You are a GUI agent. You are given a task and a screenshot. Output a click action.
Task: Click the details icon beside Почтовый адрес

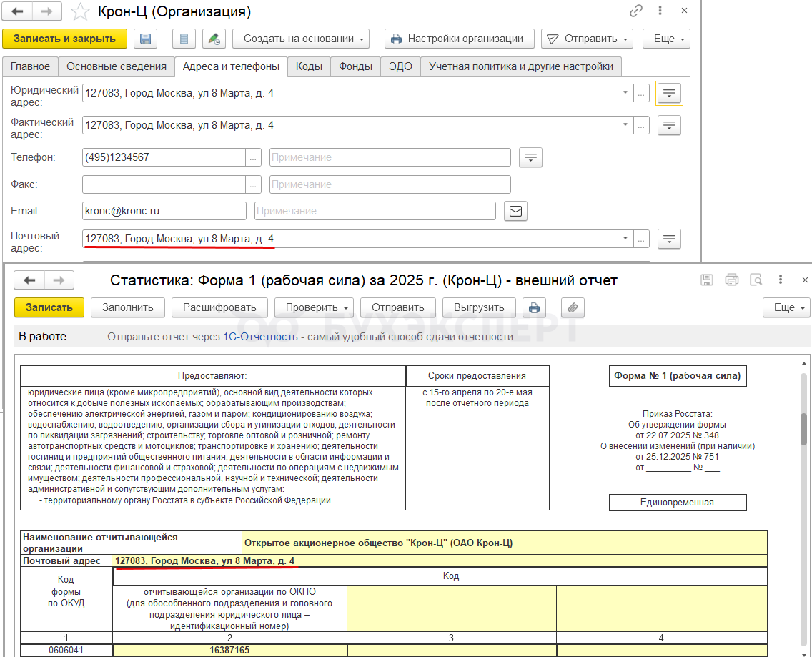pos(669,239)
